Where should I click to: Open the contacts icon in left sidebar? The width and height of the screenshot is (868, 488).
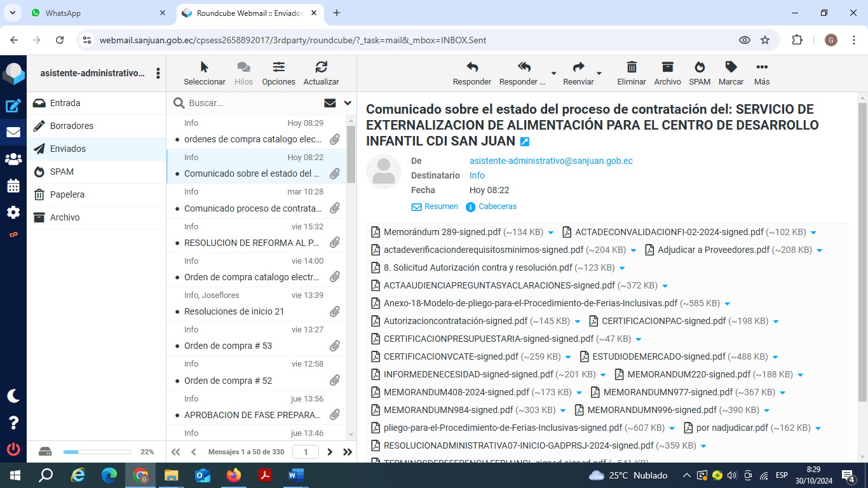coord(13,159)
